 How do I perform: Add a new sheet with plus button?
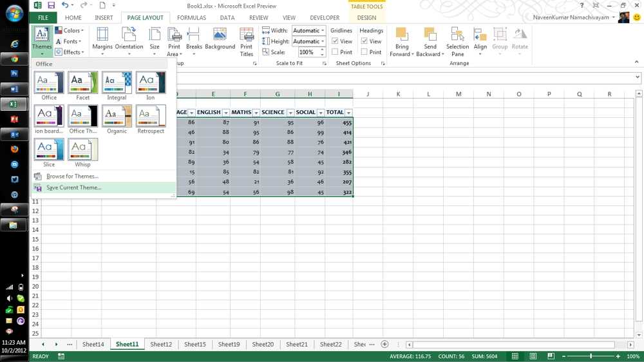click(384, 345)
